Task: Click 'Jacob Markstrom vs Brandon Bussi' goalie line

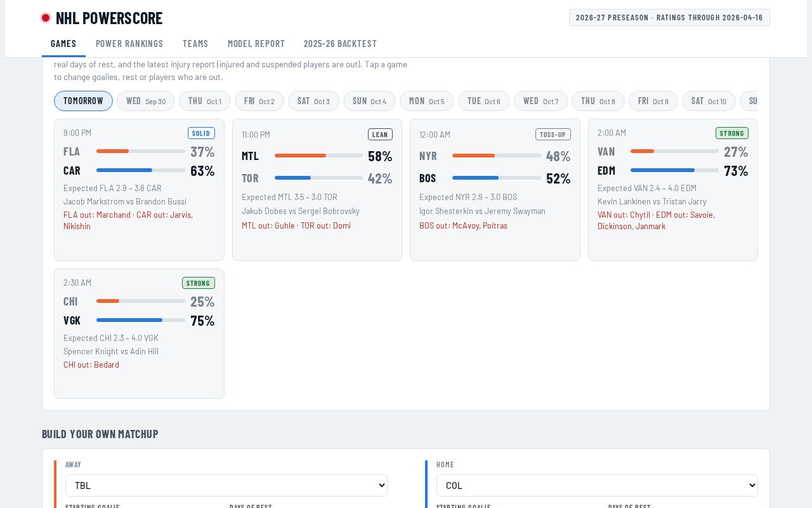Action: click(125, 201)
